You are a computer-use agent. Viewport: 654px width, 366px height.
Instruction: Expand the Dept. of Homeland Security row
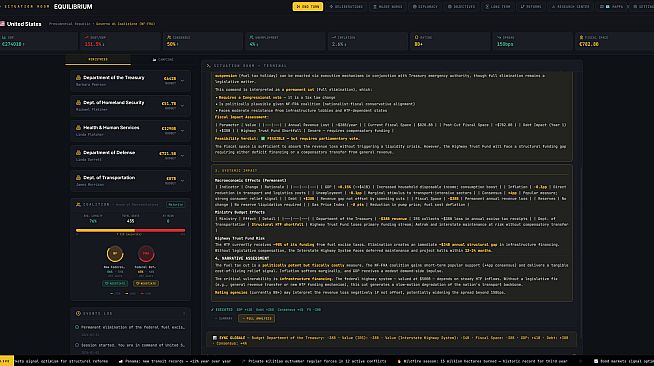click(x=131, y=106)
